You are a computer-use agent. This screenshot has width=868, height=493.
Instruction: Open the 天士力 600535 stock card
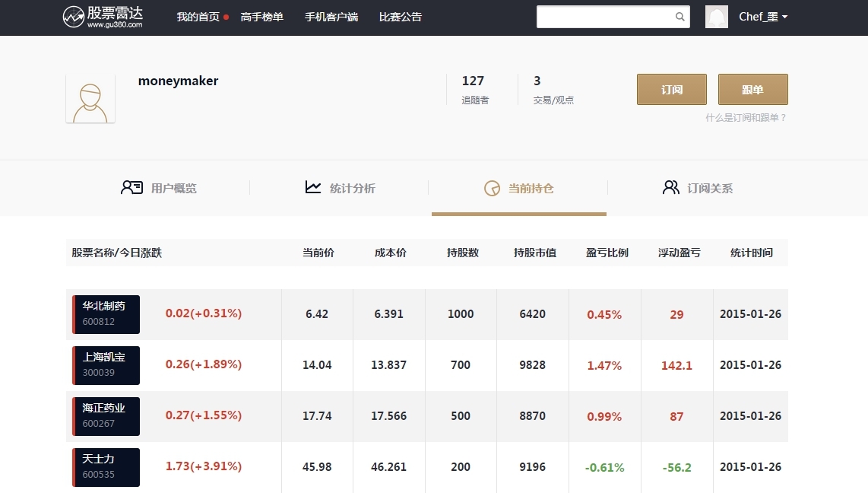coord(106,467)
